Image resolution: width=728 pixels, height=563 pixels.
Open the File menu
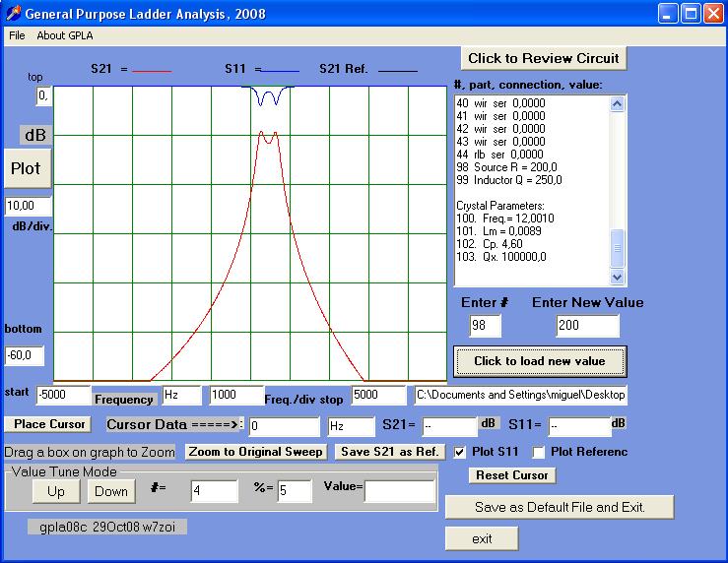(17, 35)
